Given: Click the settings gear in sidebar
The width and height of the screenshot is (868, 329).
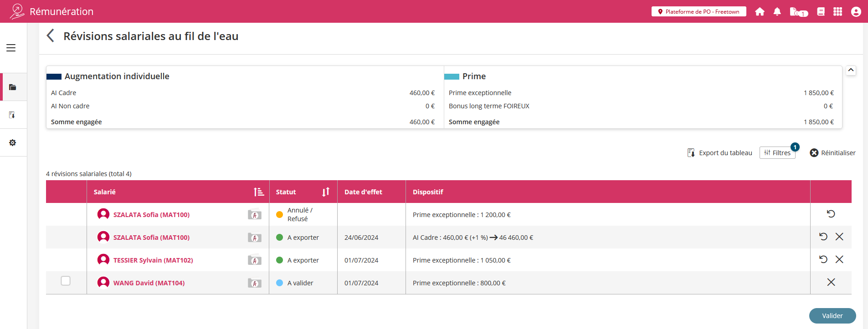Looking at the screenshot, I should pos(13,142).
